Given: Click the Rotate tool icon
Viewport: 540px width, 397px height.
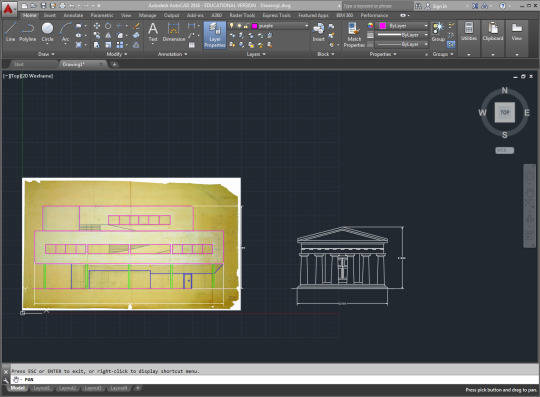Looking at the screenshot, I should click(108, 26).
